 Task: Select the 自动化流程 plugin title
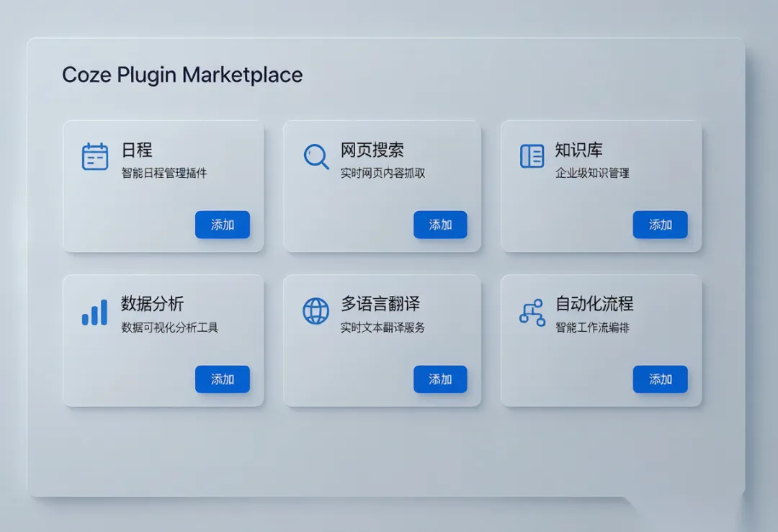(594, 303)
